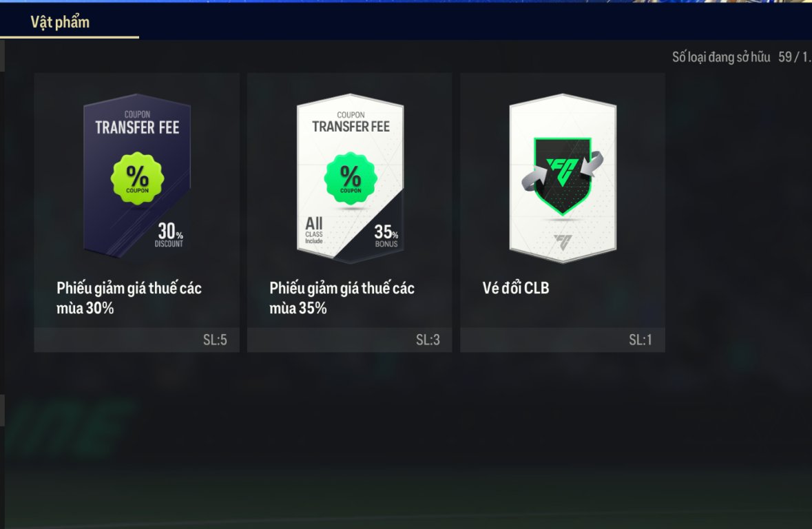Open the Vật phẩm tab
The width and height of the screenshot is (812, 529).
[x=60, y=22]
